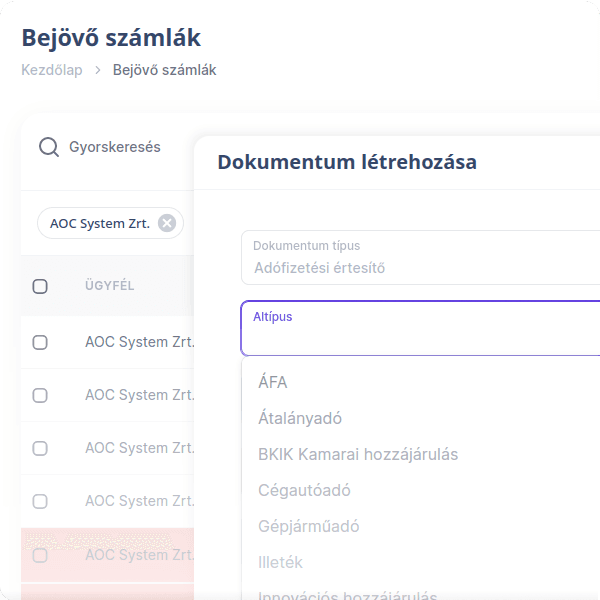Check the fourth AOC System Zrt. row checkbox
The image size is (600, 600).
(40, 501)
